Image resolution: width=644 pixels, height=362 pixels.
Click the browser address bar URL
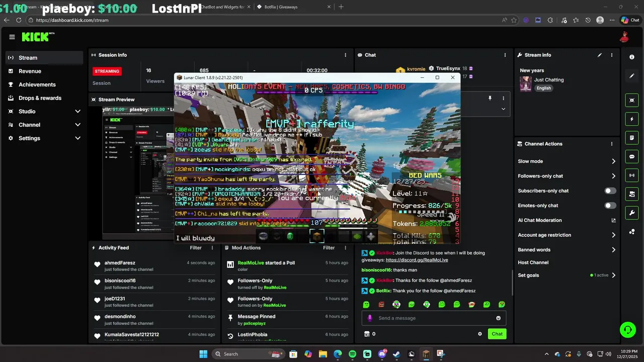coord(72,20)
